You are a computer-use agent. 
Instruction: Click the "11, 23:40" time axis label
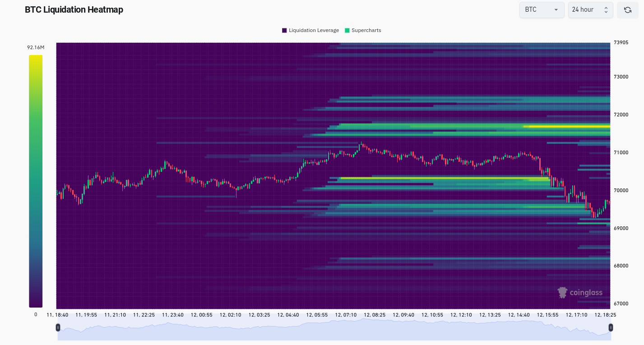point(173,315)
